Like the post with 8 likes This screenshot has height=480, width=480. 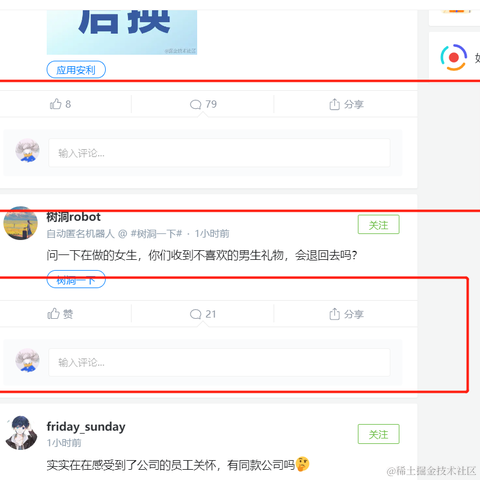tap(60, 104)
